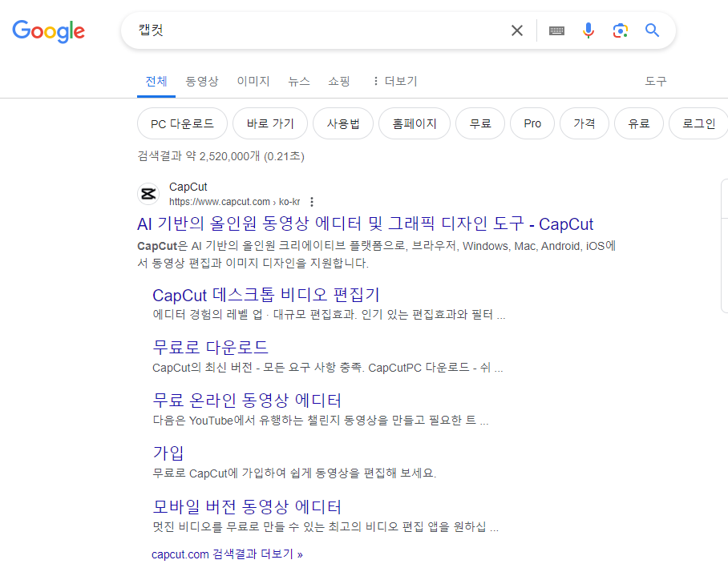This screenshot has height=580, width=728.
Task: Click the snippet starting 다음은 YouTube에서
Action: point(321,421)
